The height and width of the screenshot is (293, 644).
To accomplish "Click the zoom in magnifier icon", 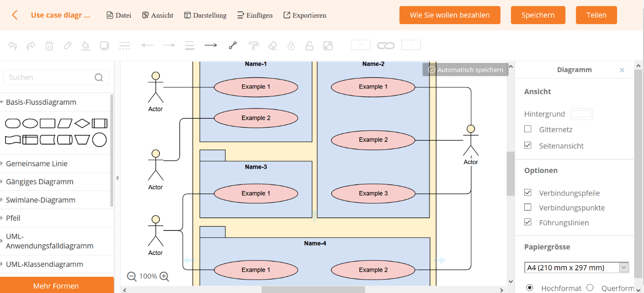I will click(164, 276).
